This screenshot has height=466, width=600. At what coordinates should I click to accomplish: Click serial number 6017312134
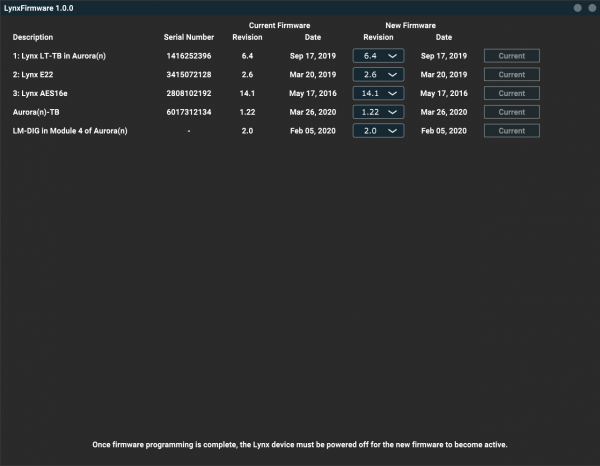click(189, 112)
